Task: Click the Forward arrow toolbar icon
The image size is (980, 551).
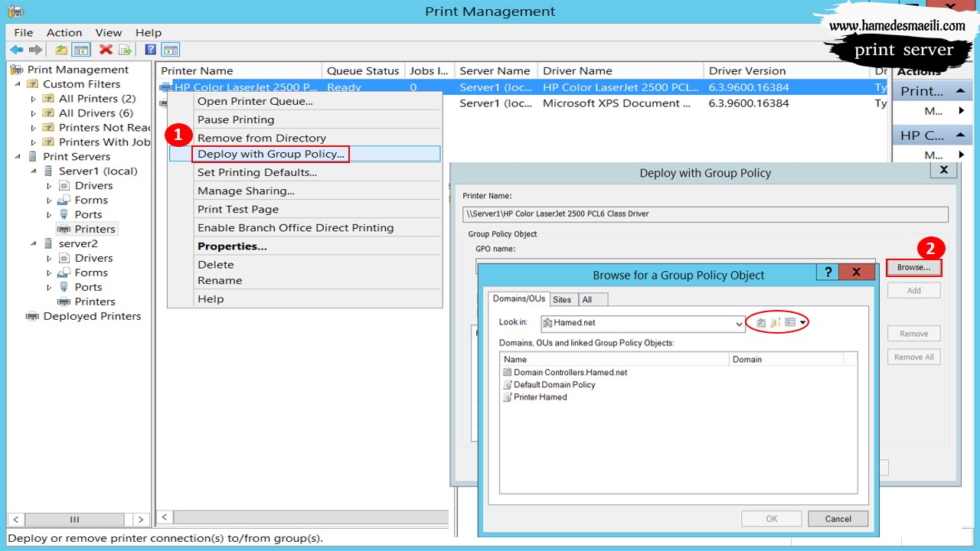Action: pos(35,50)
